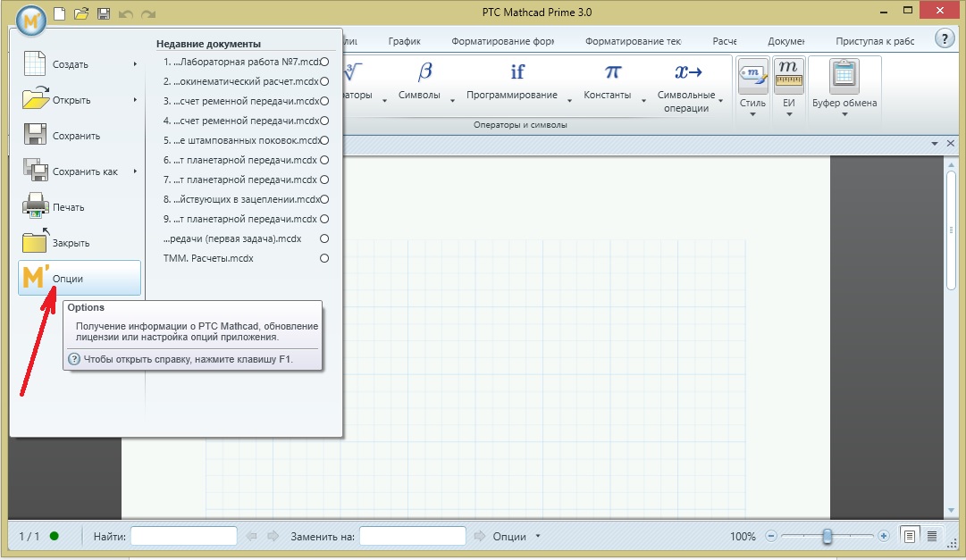Click the replace arrow button
Viewport: 966px width, 560px height.
click(479, 536)
